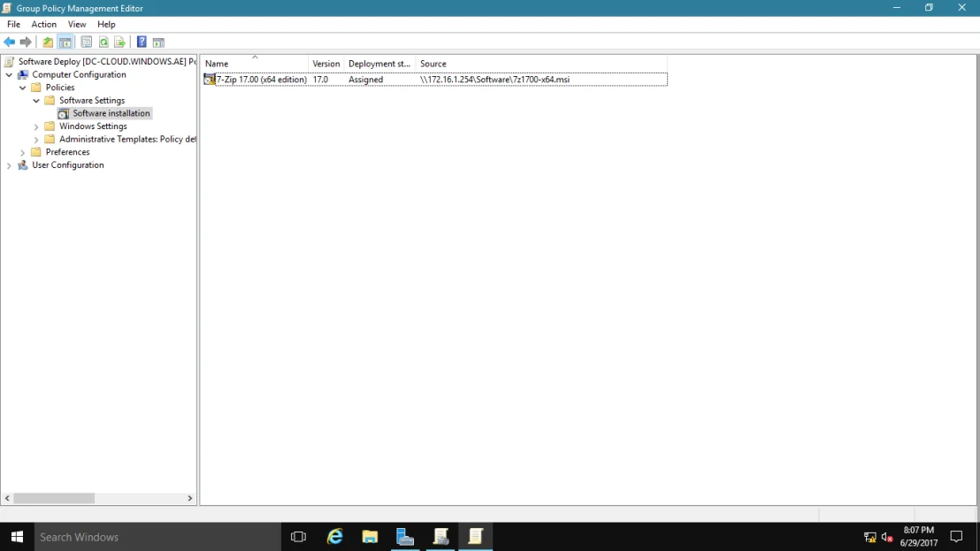Collapse the Policies node
Screen dimensions: 980x551
pyautogui.click(x=22, y=88)
